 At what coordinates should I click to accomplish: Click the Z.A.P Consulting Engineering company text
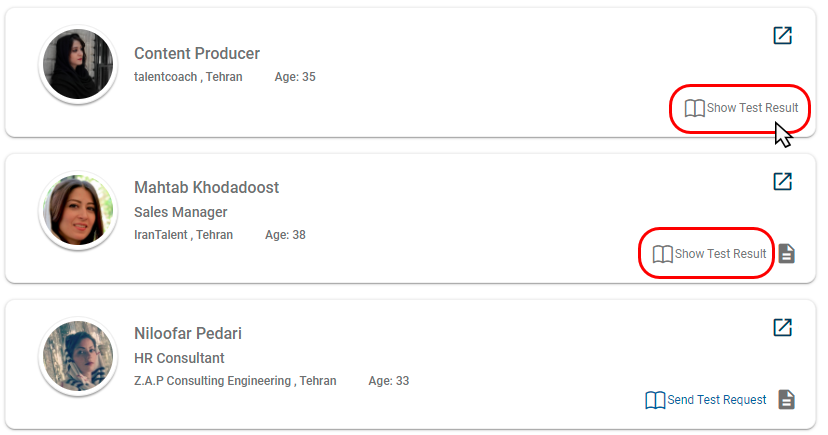(212, 381)
